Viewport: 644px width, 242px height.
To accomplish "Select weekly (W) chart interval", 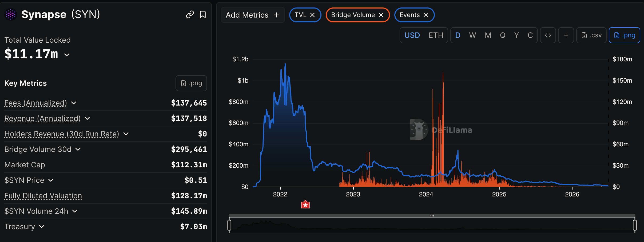I will pyautogui.click(x=472, y=35).
